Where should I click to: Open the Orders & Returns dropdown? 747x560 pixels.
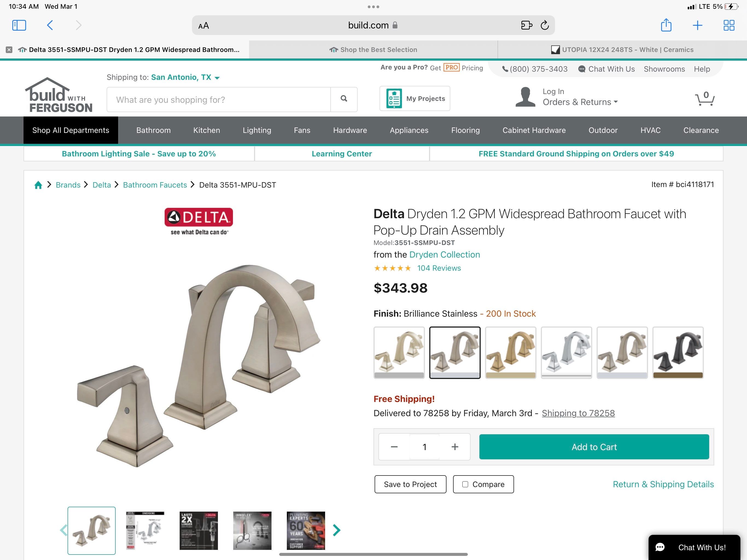coord(580,102)
